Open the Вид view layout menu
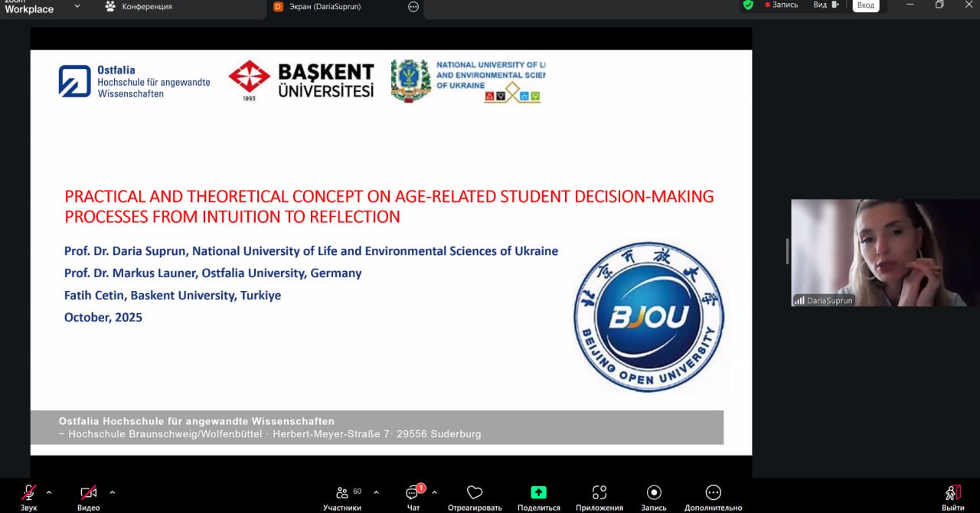The width and height of the screenshot is (980, 513). click(x=825, y=5)
